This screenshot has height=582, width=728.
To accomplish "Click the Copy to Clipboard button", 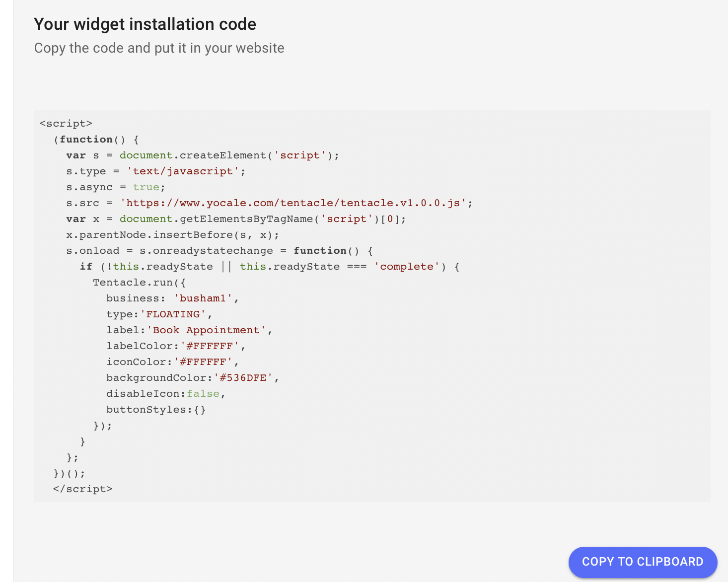I will point(643,562).
